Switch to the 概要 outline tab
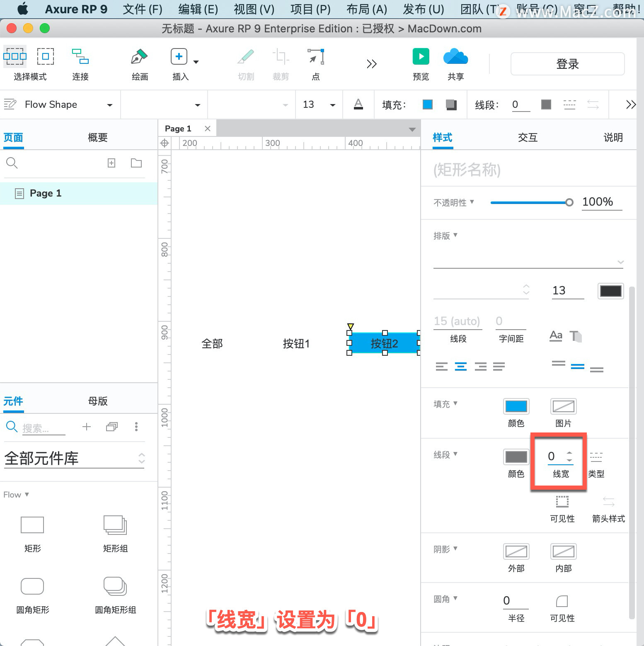The width and height of the screenshot is (644, 646). click(98, 137)
